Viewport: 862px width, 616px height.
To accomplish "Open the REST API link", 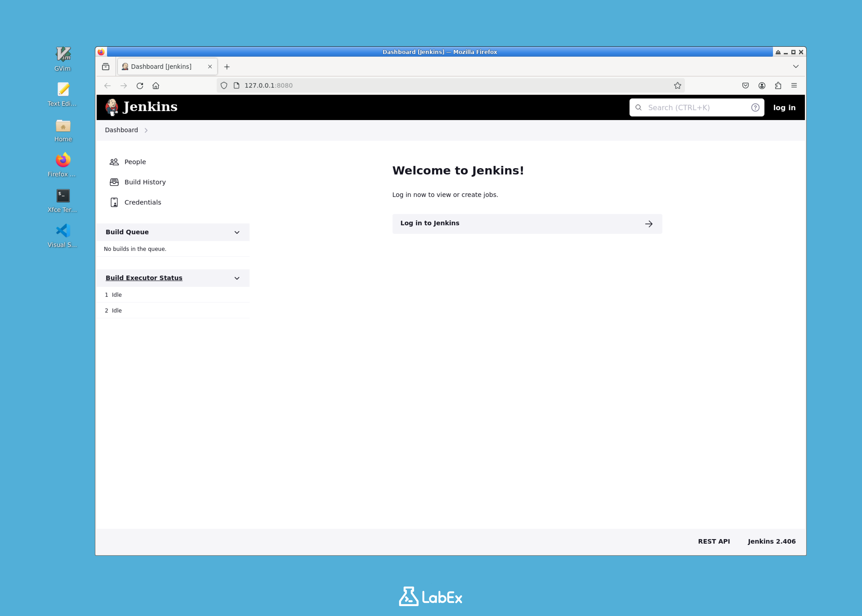I will tap(713, 541).
